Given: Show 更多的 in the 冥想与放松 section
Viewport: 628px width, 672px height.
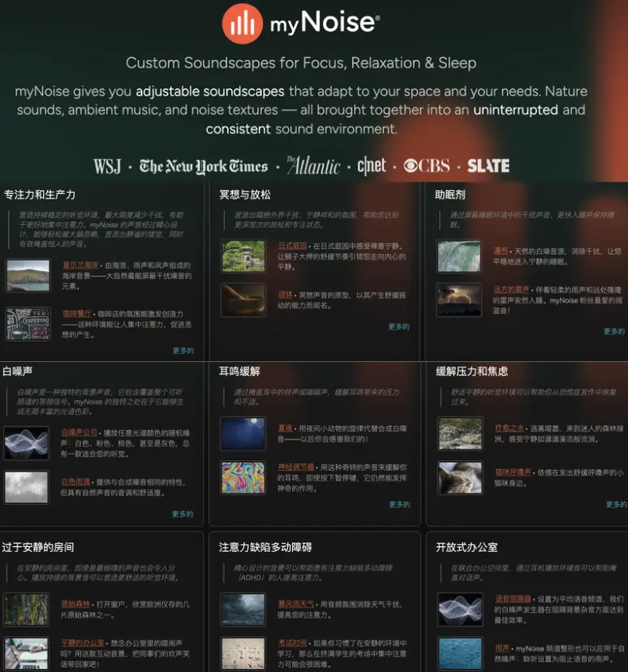Looking at the screenshot, I should [x=398, y=326].
